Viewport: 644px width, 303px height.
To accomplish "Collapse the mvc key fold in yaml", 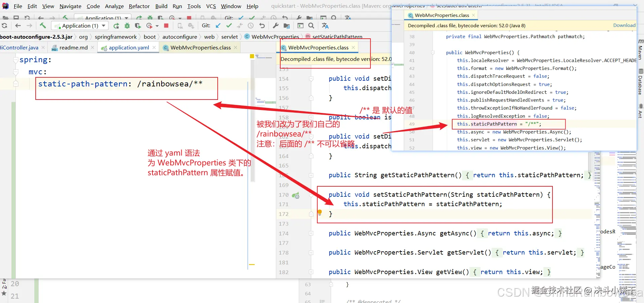I will 15,72.
